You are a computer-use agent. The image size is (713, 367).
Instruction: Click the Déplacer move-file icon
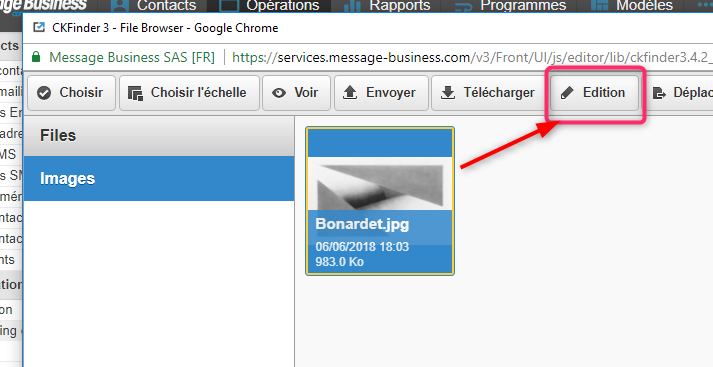[659, 93]
